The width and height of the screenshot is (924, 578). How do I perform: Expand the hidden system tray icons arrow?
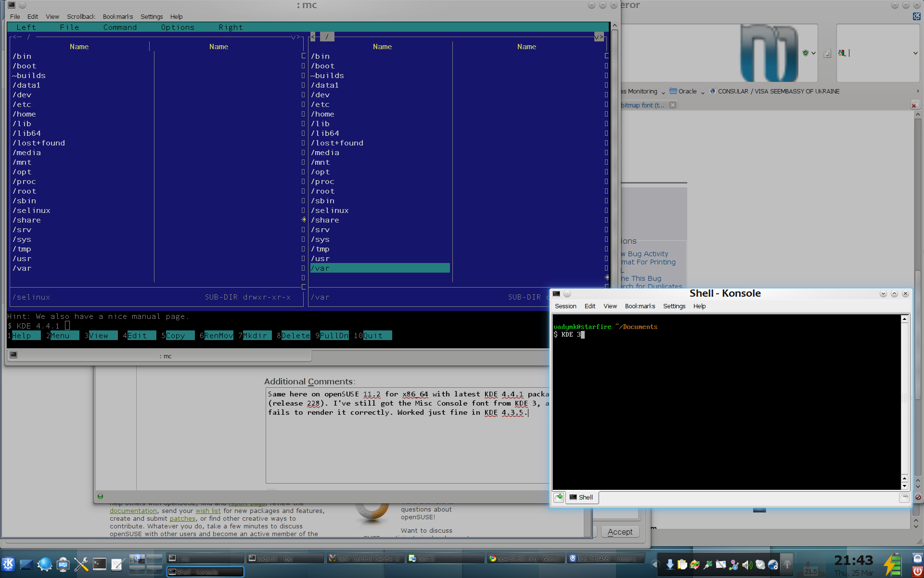(x=654, y=565)
